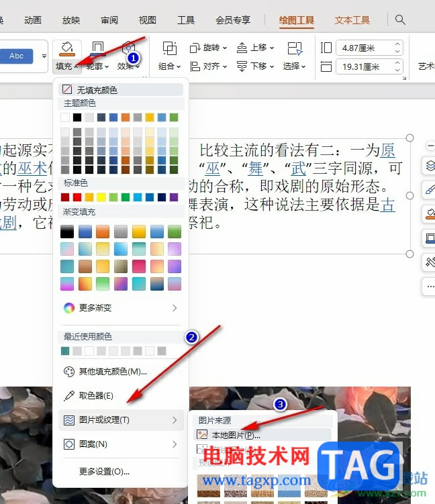Screen dimensions: 435x504
Task: Switch to the Slideshow (放映) tab
Action: tap(71, 20)
